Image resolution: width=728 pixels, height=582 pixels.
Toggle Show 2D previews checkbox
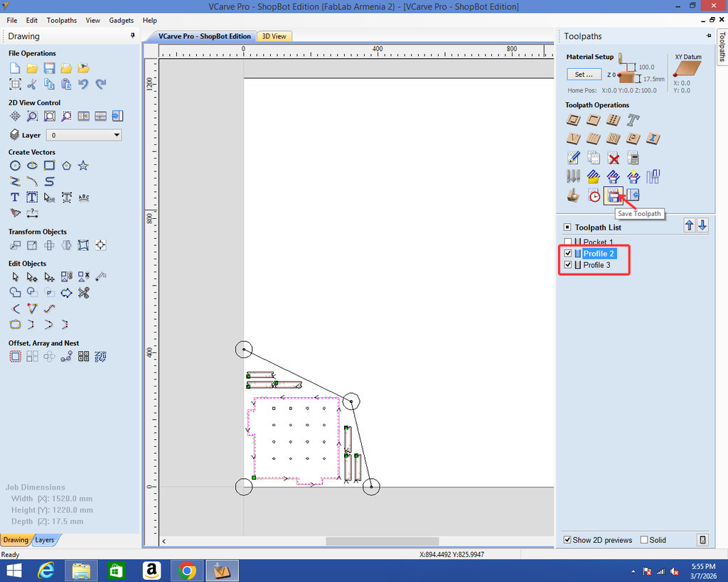pos(567,540)
